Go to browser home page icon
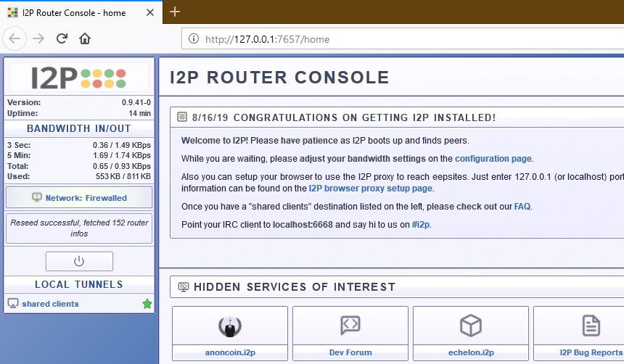The image size is (624, 364). [85, 38]
